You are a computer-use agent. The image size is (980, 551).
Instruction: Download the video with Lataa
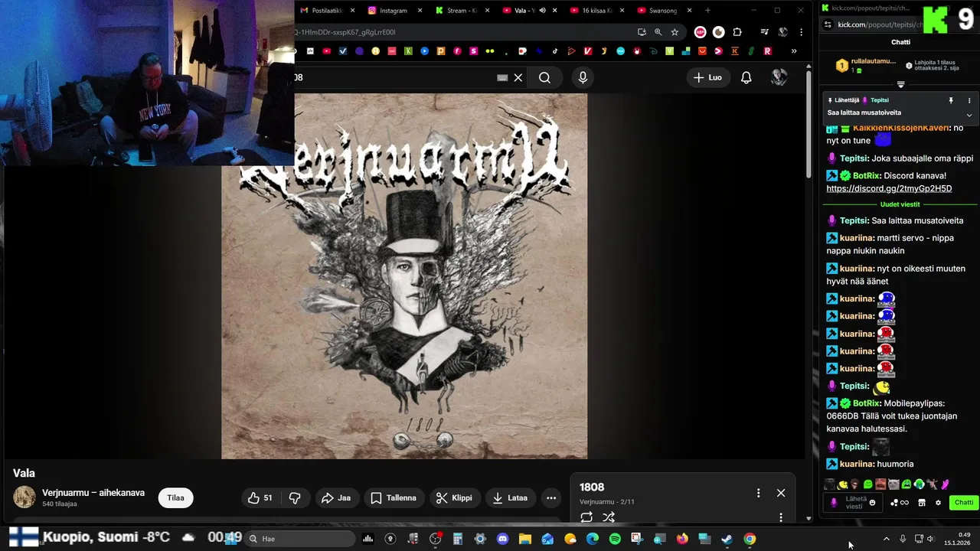[x=510, y=497]
